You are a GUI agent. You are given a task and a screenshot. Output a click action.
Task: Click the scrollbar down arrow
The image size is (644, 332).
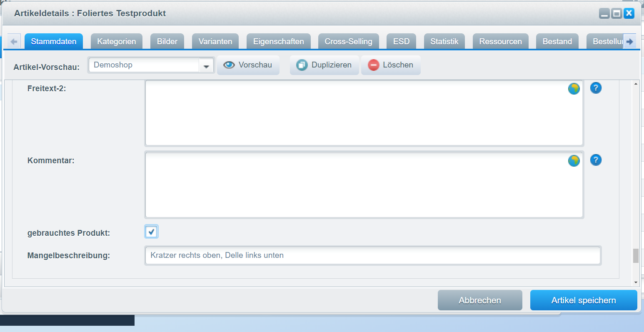tap(636, 282)
